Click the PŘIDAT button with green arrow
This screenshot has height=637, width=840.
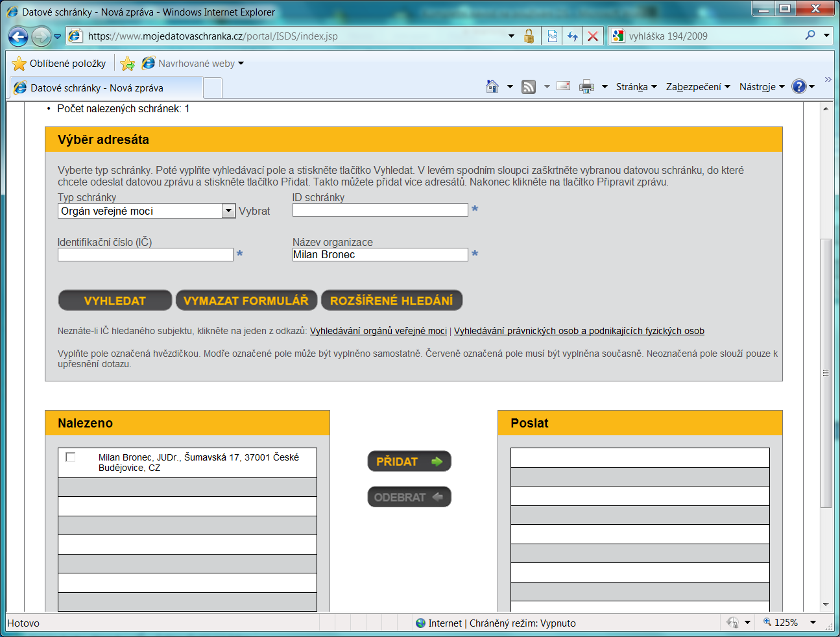(x=409, y=461)
